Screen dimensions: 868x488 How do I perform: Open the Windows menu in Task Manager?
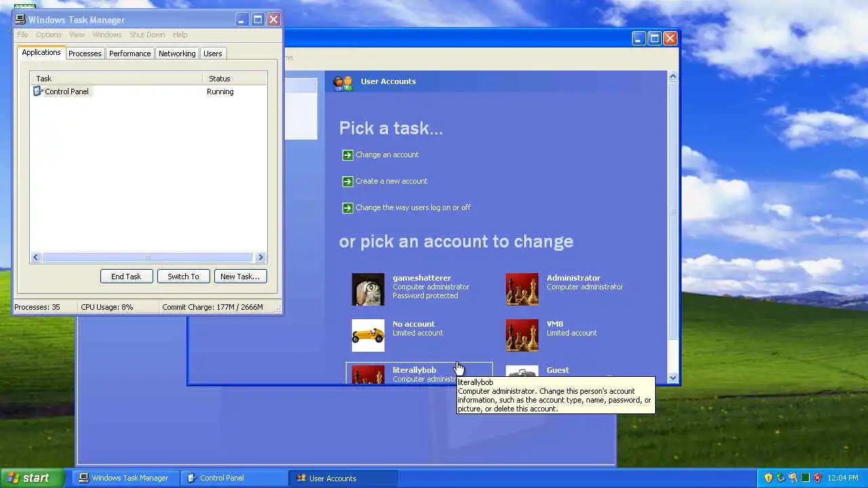[107, 35]
